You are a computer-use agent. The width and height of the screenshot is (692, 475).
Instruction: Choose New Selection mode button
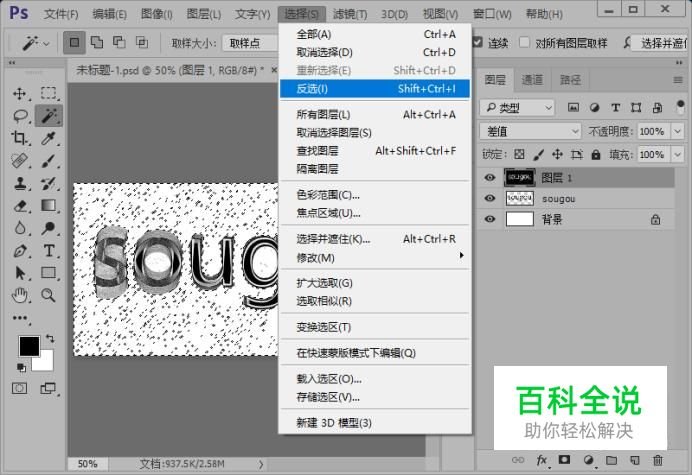click(x=74, y=42)
